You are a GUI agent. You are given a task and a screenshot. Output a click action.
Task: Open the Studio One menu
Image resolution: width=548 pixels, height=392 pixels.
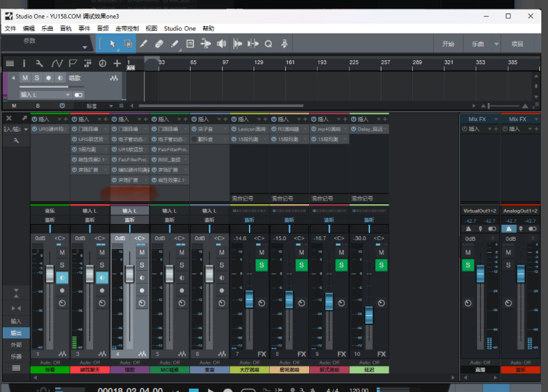[179, 28]
